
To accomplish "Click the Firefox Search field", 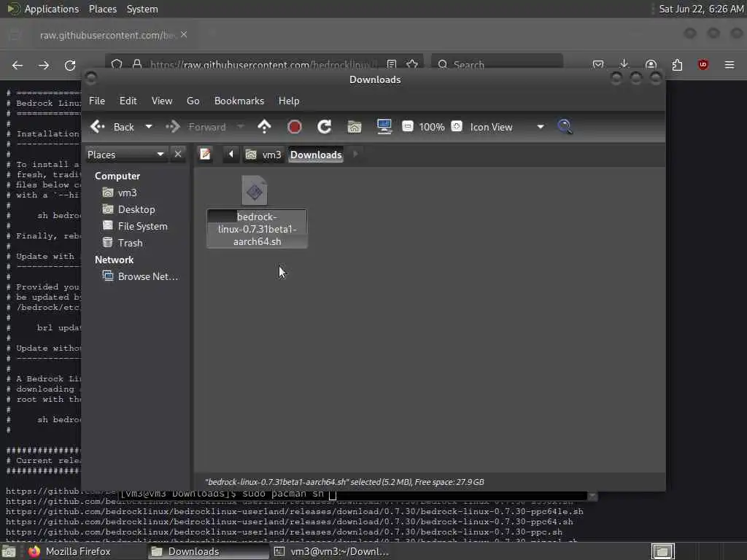I will pos(497,64).
